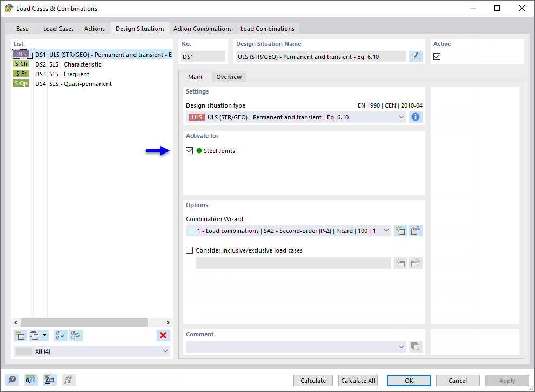
Task: Click the Calculate button
Action: 313,381
